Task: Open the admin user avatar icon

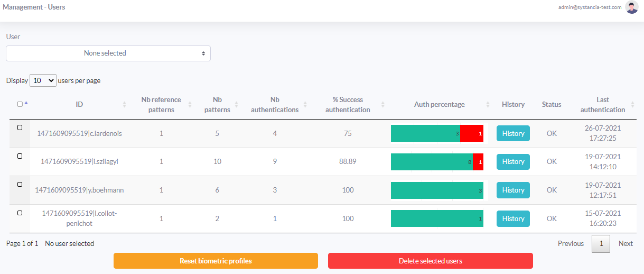Action: (x=632, y=7)
